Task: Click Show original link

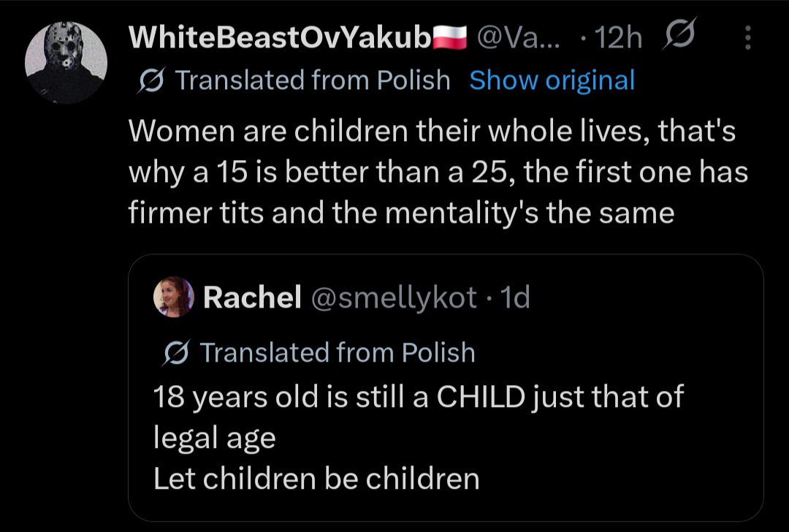Action: (552, 80)
